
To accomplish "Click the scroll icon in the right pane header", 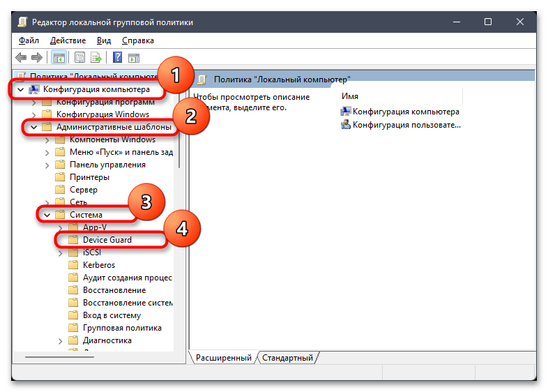I will pos(201,80).
